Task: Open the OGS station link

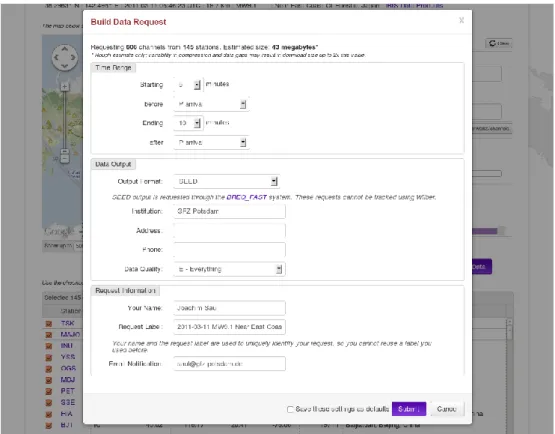Action: [68, 368]
